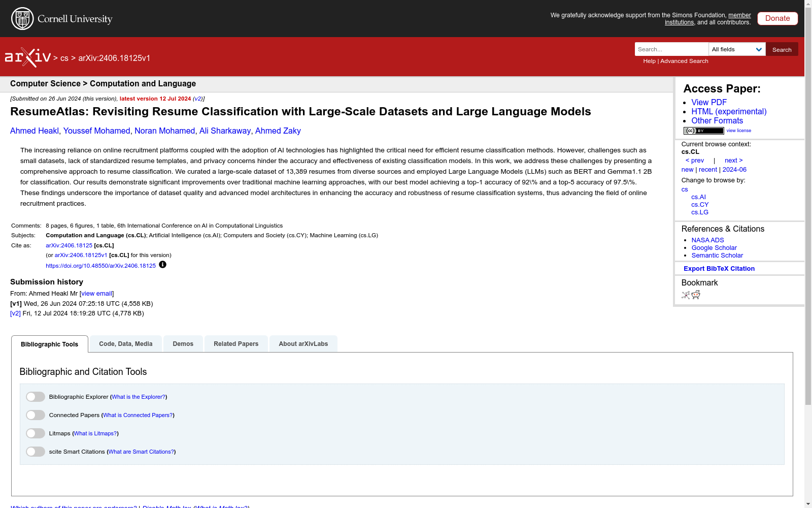Open the Creative Commons BY license badge
This screenshot has height=508, width=812.
click(x=703, y=131)
